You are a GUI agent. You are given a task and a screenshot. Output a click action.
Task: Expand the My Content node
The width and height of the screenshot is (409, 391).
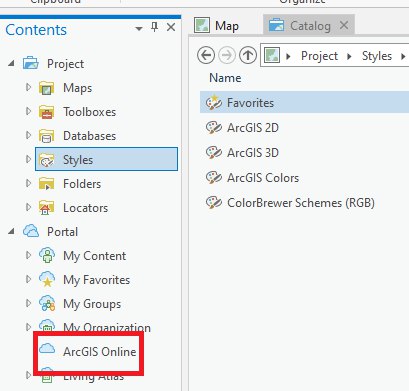click(28, 255)
